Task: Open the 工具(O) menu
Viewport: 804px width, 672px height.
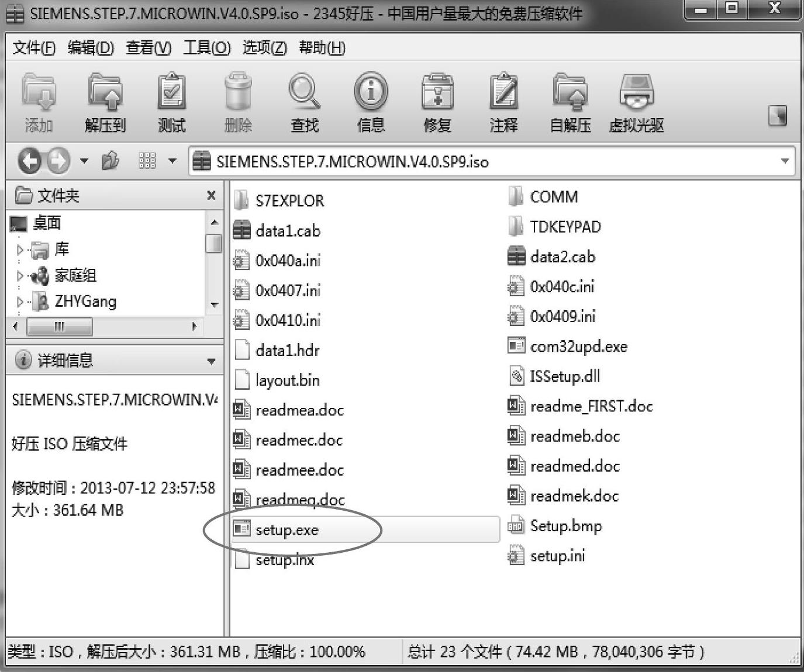Action: [x=207, y=48]
